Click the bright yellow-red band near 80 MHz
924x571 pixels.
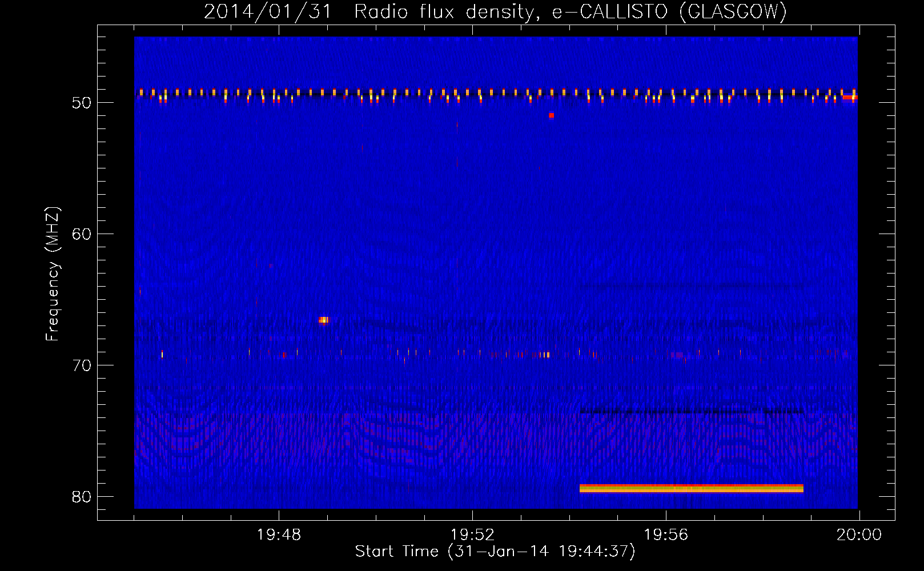tap(692, 488)
